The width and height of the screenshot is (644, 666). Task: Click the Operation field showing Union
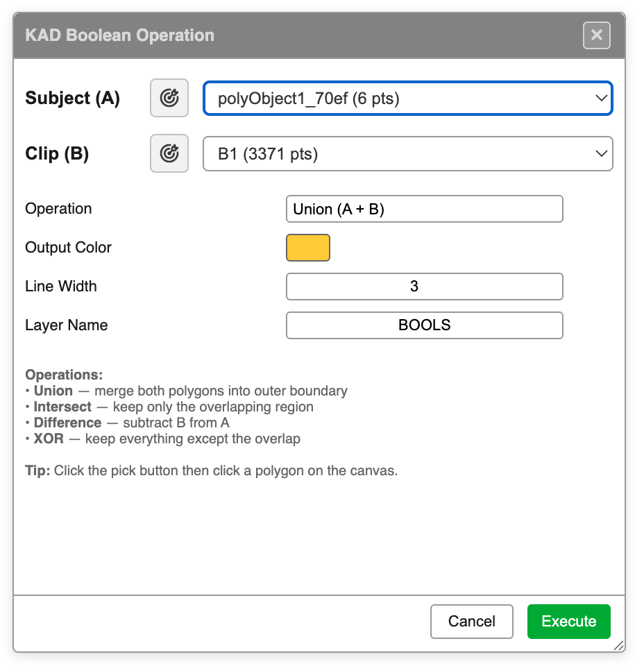[424, 208]
